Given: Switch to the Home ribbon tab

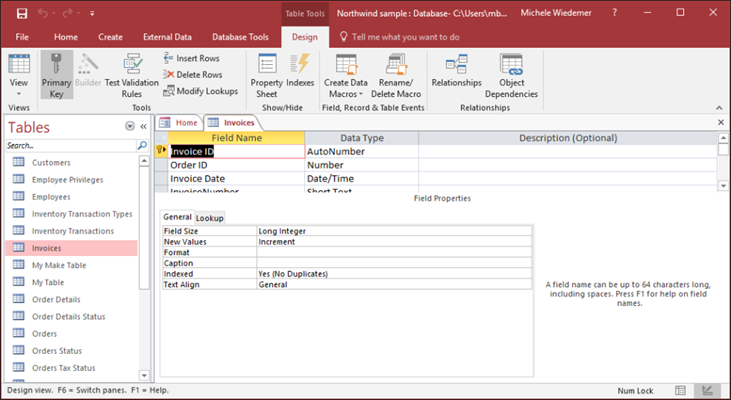Looking at the screenshot, I should (x=66, y=37).
